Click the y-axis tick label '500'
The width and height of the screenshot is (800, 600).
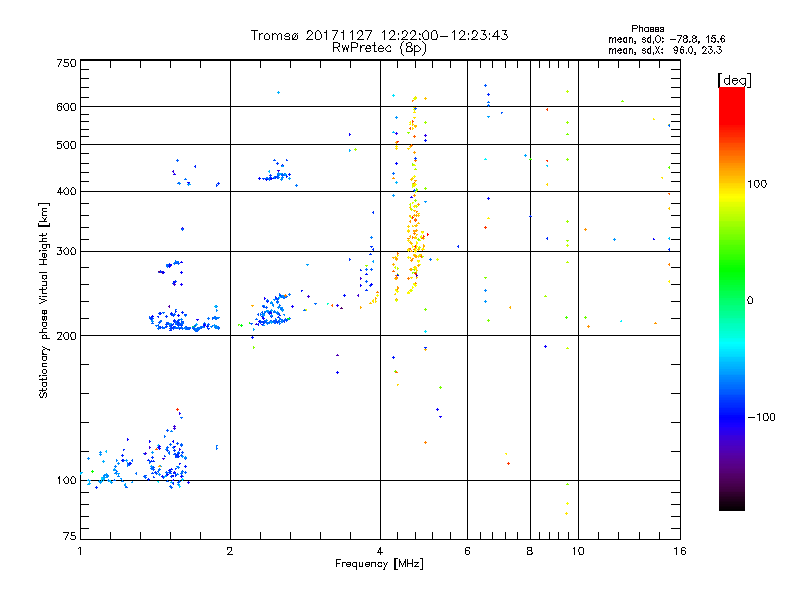coord(67,145)
